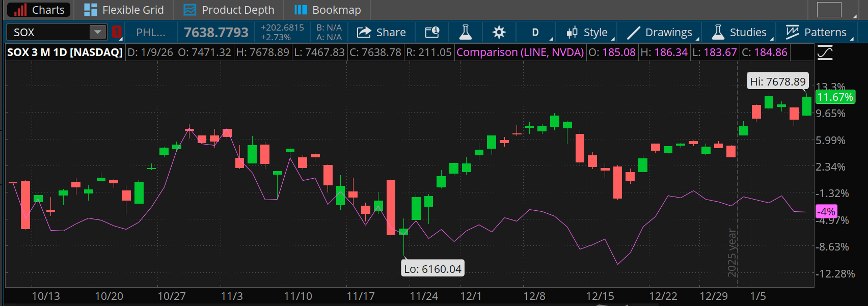
Task: Click the O: 7471.32 open value
Action: tap(204, 52)
